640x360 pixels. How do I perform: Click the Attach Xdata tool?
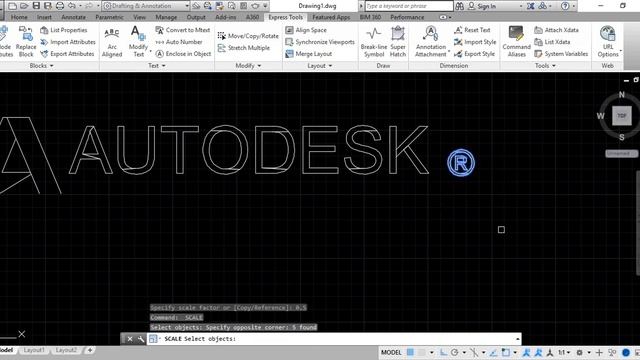556,30
